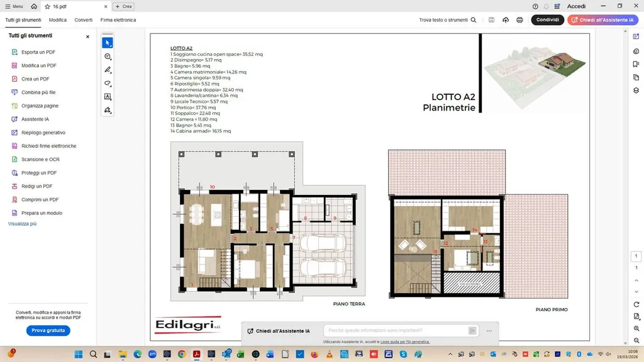Rotate the page view clockwise
The image size is (644, 362).
click(x=636, y=305)
